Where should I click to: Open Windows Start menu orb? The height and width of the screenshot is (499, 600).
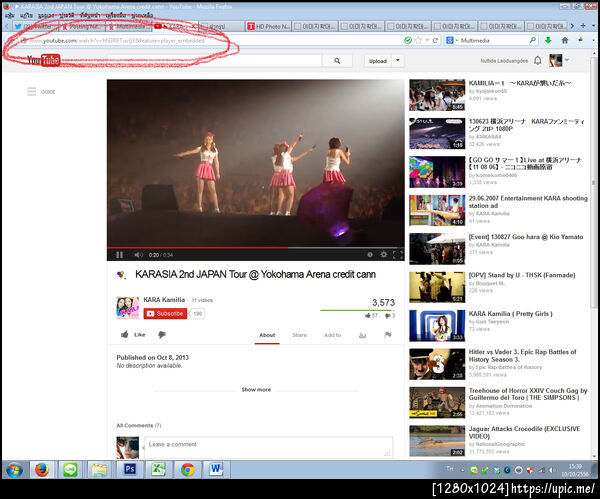[15, 470]
